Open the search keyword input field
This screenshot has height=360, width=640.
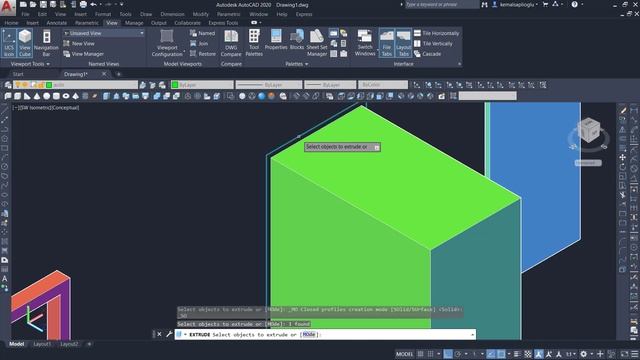(441, 4)
